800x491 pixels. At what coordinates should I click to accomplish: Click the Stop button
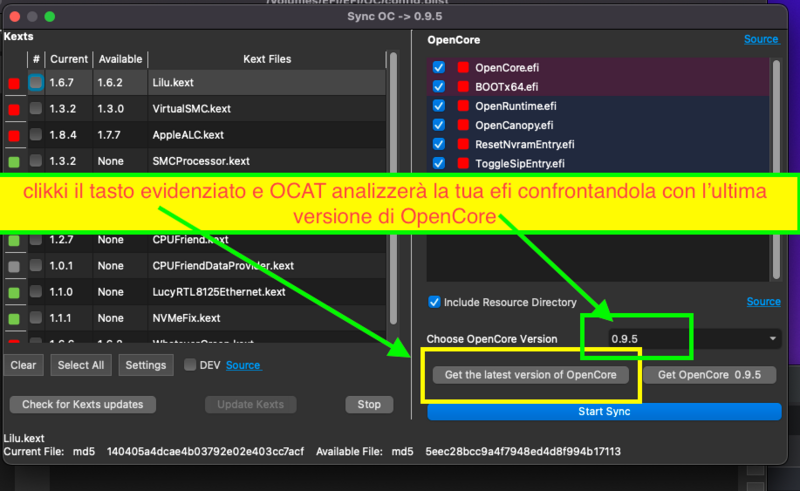(x=369, y=404)
